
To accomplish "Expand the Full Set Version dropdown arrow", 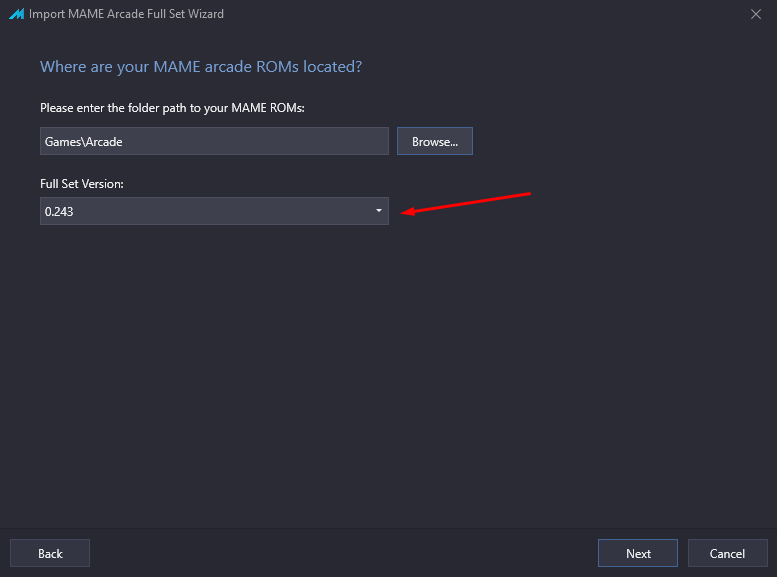I will (379, 211).
